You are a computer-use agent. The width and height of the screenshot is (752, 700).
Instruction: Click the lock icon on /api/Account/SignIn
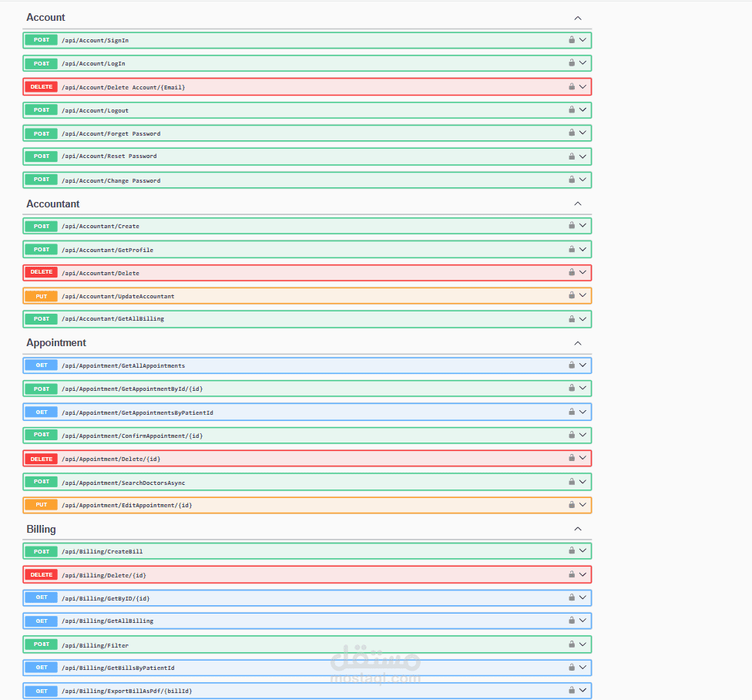click(571, 39)
